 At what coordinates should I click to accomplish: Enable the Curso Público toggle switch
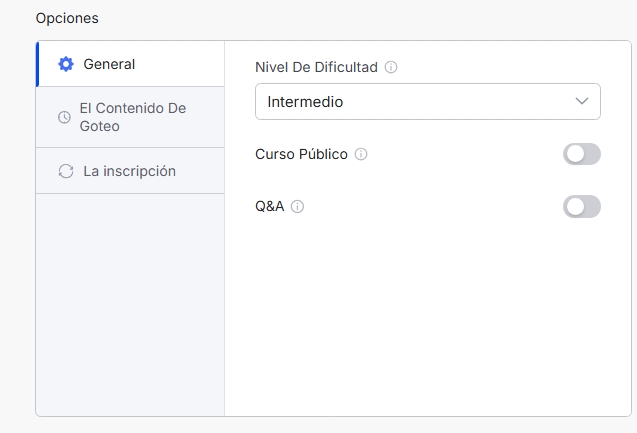pyautogui.click(x=582, y=154)
